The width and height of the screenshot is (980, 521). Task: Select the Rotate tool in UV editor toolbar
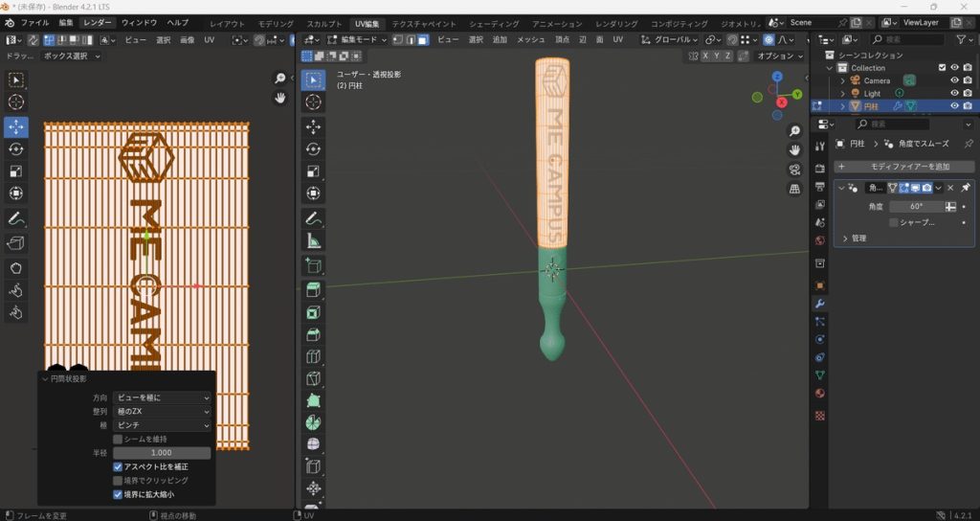[15, 148]
